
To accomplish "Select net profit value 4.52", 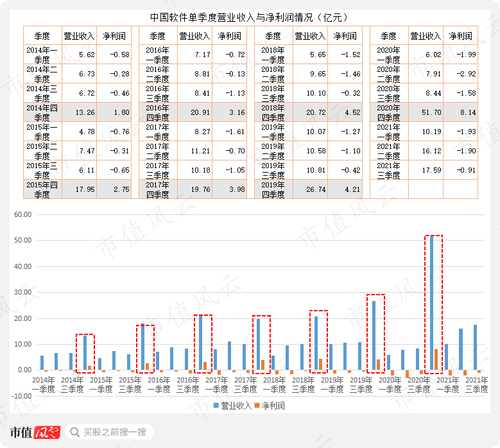I will point(352,112).
